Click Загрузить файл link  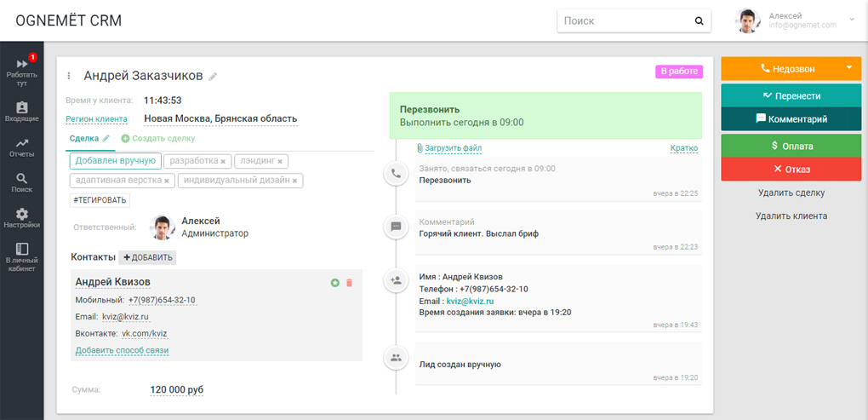coord(449,148)
